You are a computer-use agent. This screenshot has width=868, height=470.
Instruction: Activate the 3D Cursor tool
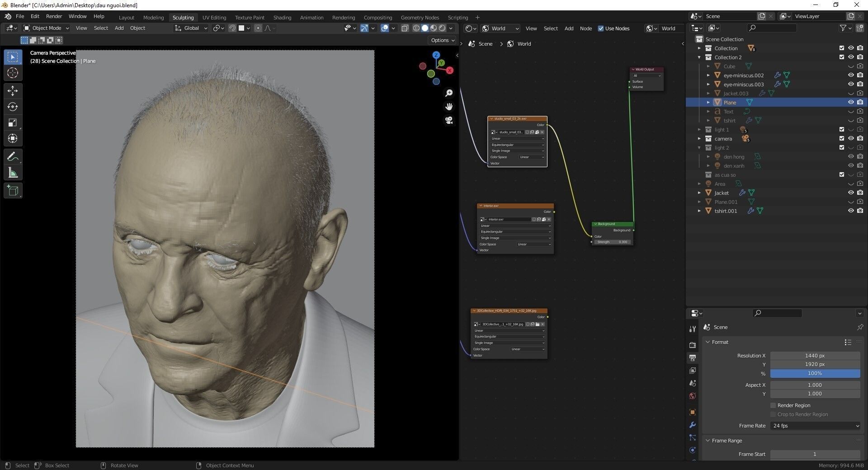(x=13, y=73)
